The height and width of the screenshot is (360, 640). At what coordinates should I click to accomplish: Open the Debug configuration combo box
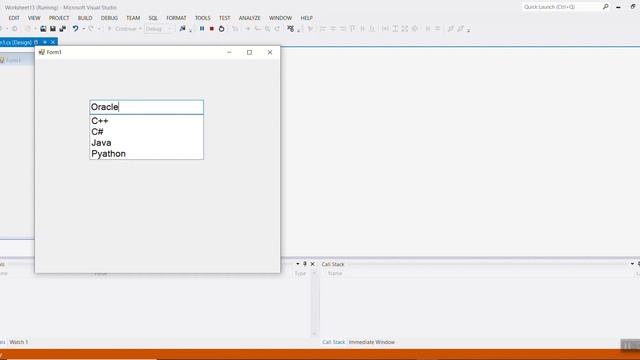click(158, 29)
